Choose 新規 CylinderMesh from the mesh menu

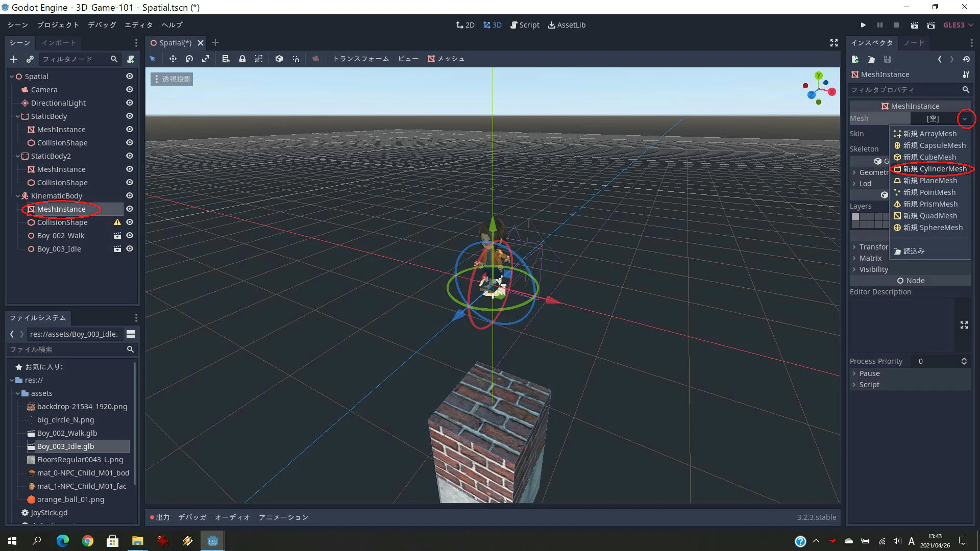tap(930, 169)
